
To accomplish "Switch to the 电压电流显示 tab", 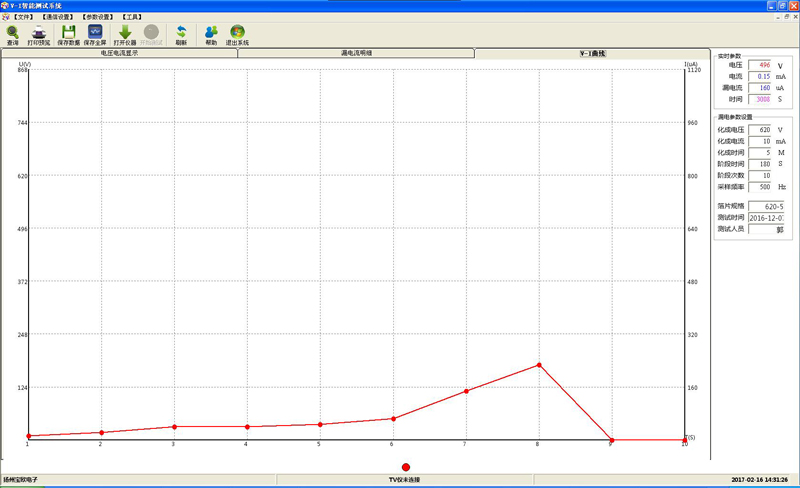I will pos(119,53).
